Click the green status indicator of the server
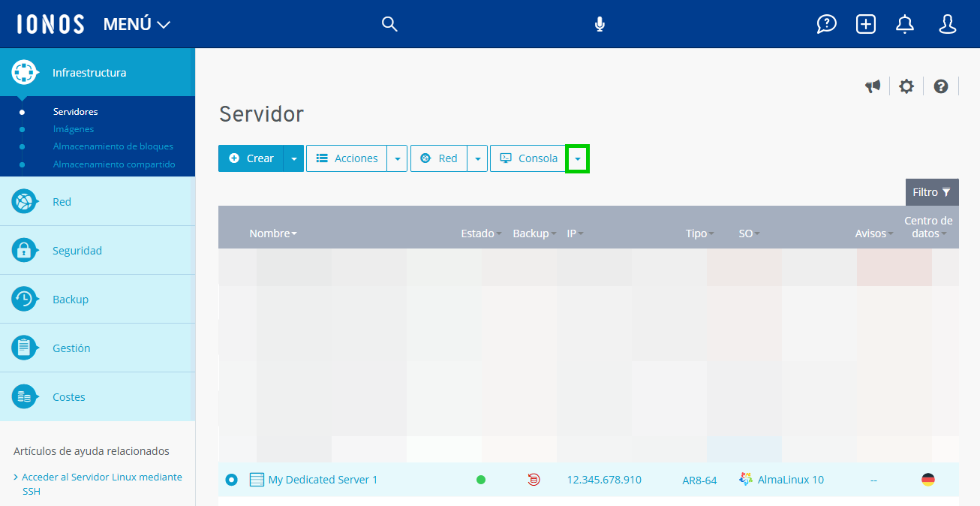Viewport: 980px width, 506px height. tap(481, 479)
